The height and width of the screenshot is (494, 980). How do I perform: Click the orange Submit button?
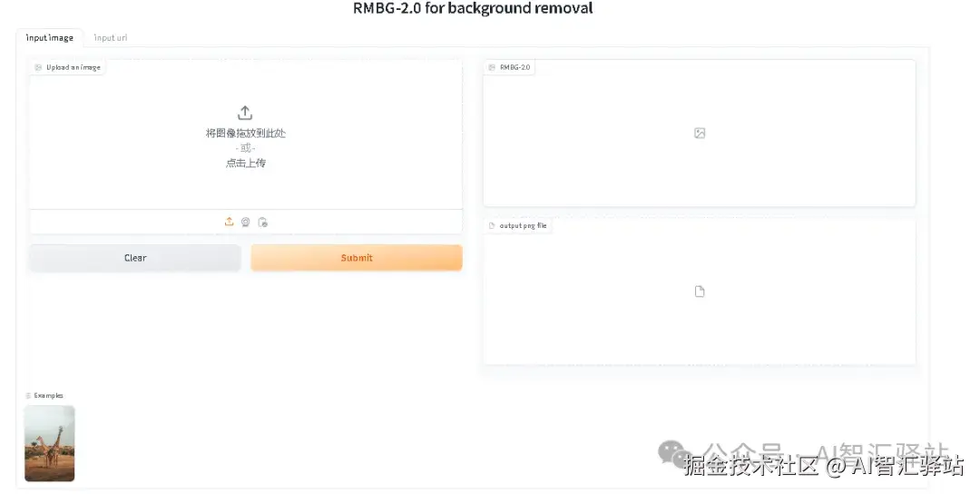357,258
